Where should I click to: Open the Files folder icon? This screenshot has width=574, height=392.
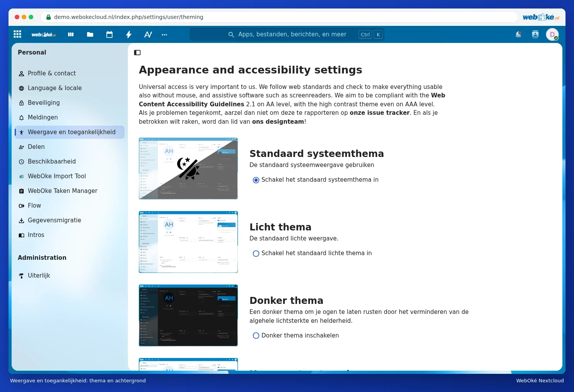(90, 34)
